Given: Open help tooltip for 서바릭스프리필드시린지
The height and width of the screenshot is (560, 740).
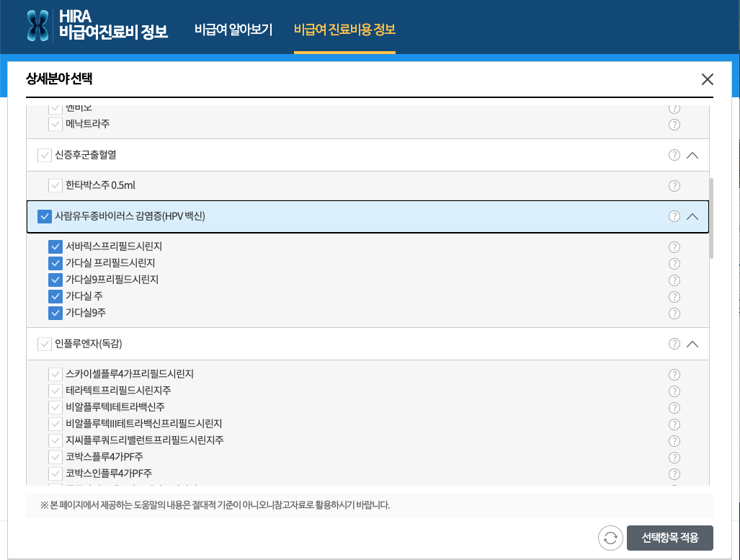Looking at the screenshot, I should click(674, 246).
